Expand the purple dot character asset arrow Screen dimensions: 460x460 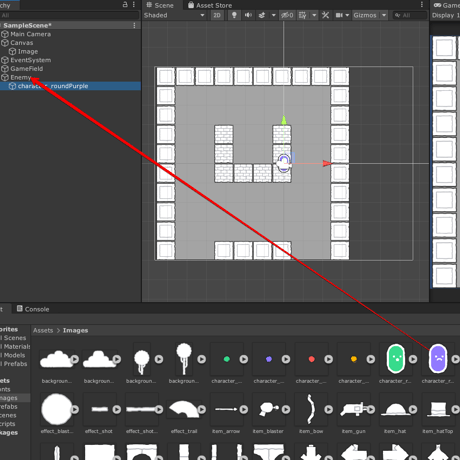(286, 359)
